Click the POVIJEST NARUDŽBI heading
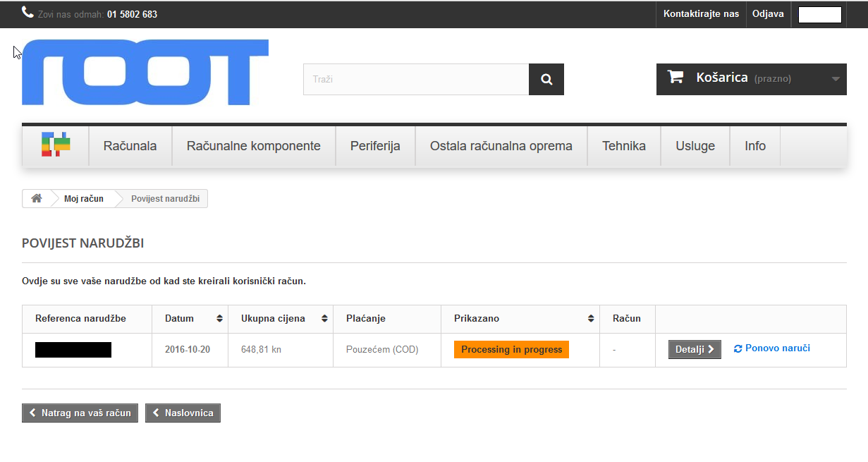 click(x=83, y=243)
